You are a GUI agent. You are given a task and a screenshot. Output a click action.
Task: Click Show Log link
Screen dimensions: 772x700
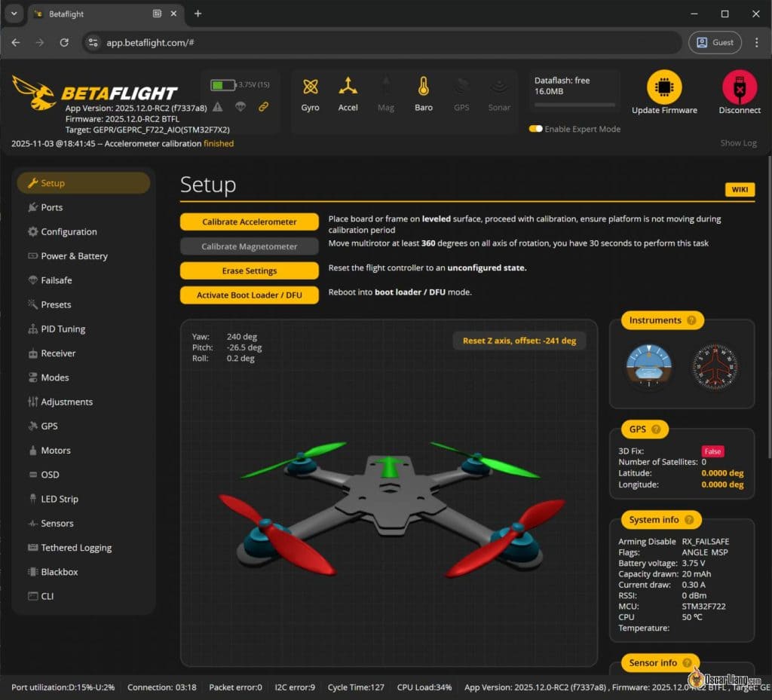coord(739,142)
